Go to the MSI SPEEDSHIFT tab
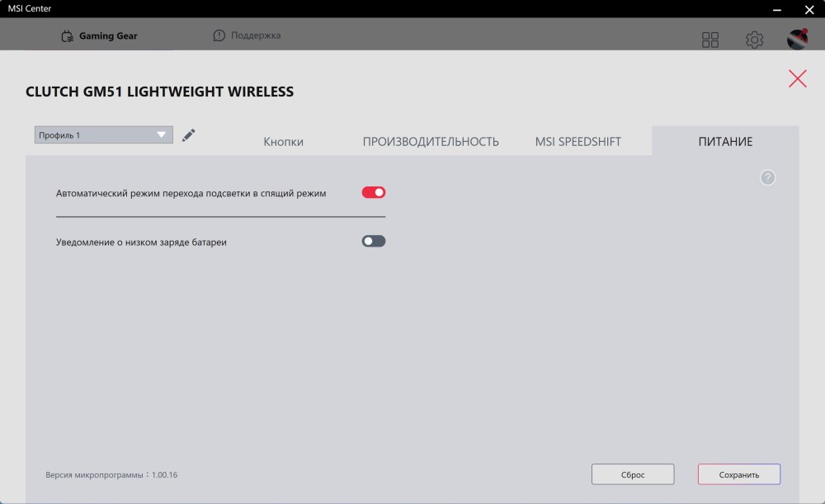The height and width of the screenshot is (504, 825). coord(577,142)
